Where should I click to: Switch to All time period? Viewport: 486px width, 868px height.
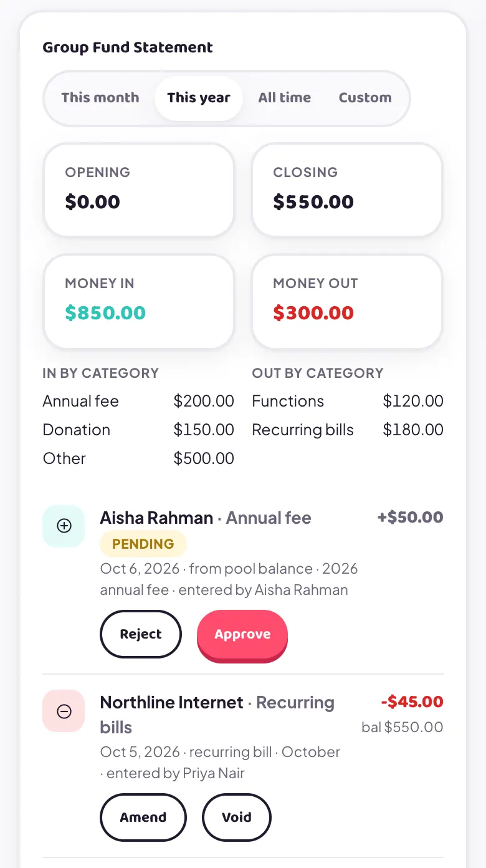(x=285, y=98)
